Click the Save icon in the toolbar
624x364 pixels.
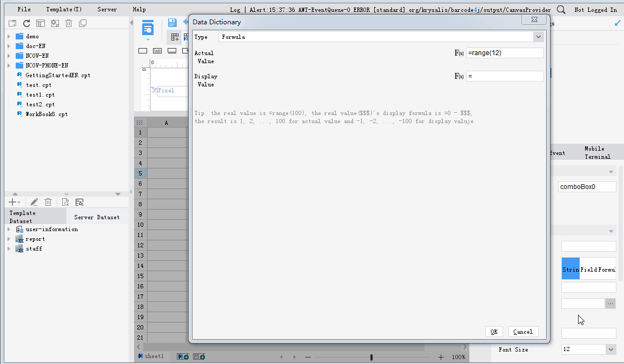tap(172, 23)
